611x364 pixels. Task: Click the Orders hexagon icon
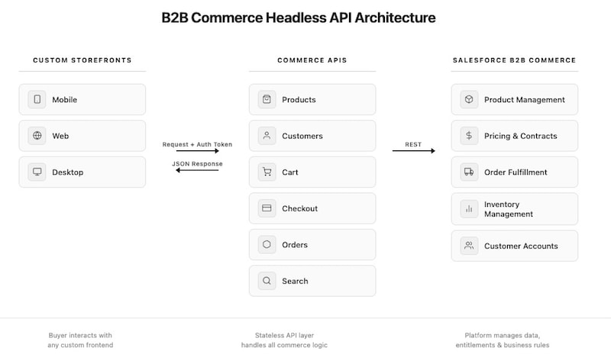click(267, 244)
